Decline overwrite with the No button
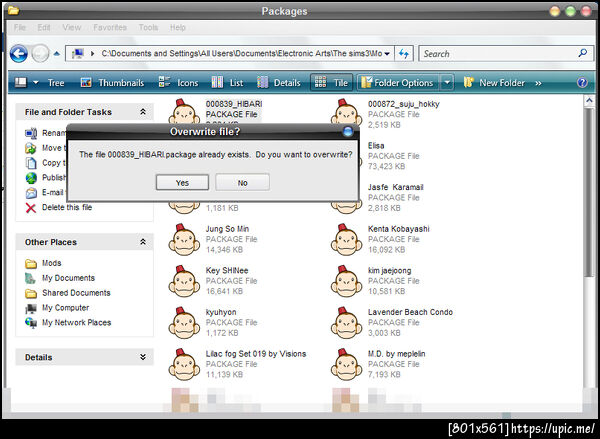600x439 pixels. [242, 183]
